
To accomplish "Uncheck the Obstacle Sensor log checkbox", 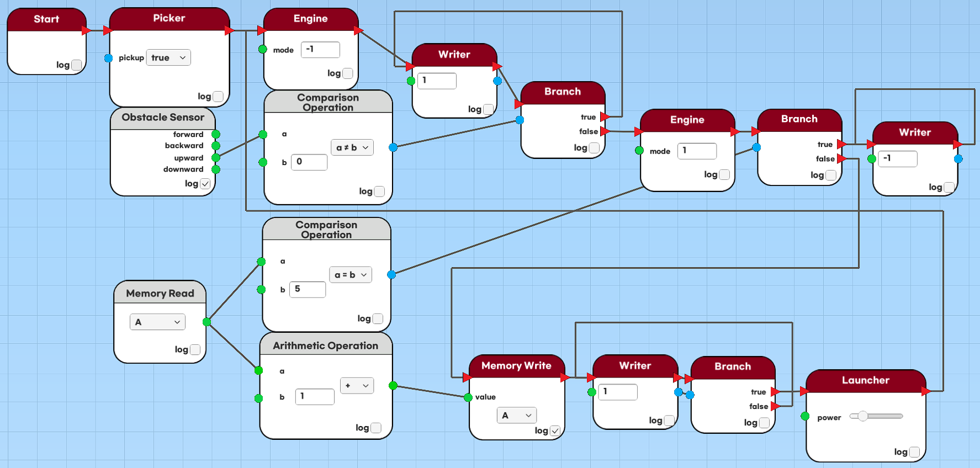I will [205, 184].
